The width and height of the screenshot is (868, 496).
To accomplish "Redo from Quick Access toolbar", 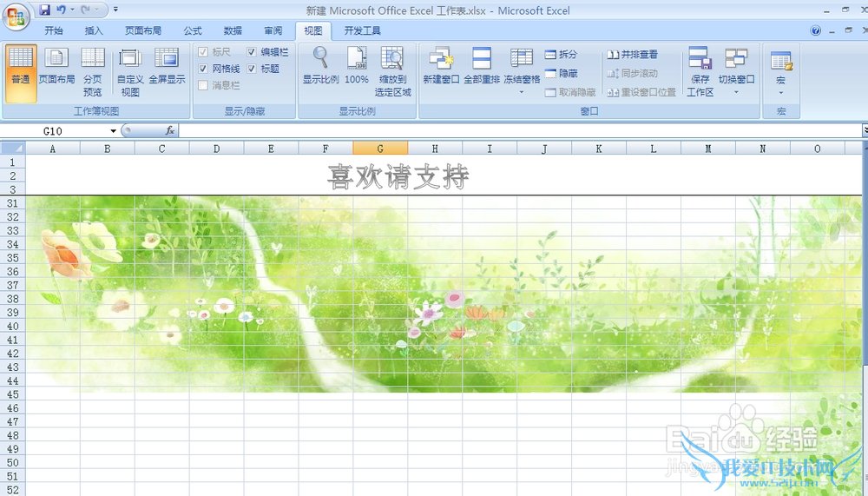I will tap(86, 10).
